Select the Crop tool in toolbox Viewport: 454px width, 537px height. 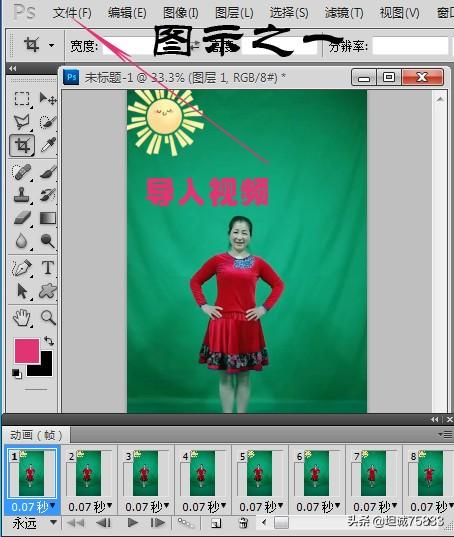(x=22, y=146)
